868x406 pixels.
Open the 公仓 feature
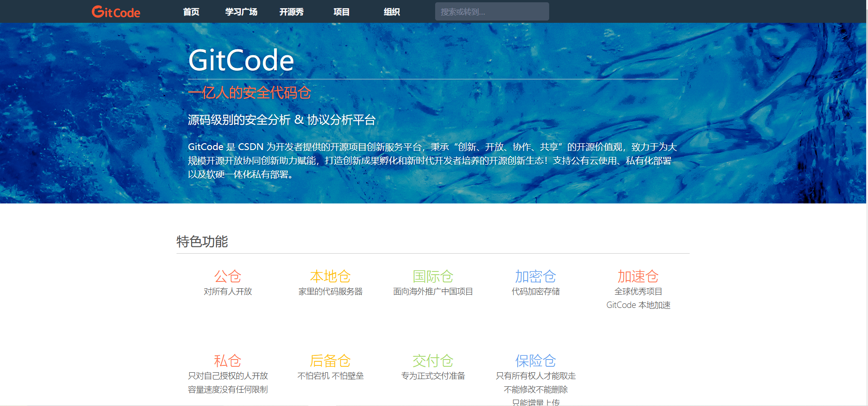pyautogui.click(x=228, y=276)
